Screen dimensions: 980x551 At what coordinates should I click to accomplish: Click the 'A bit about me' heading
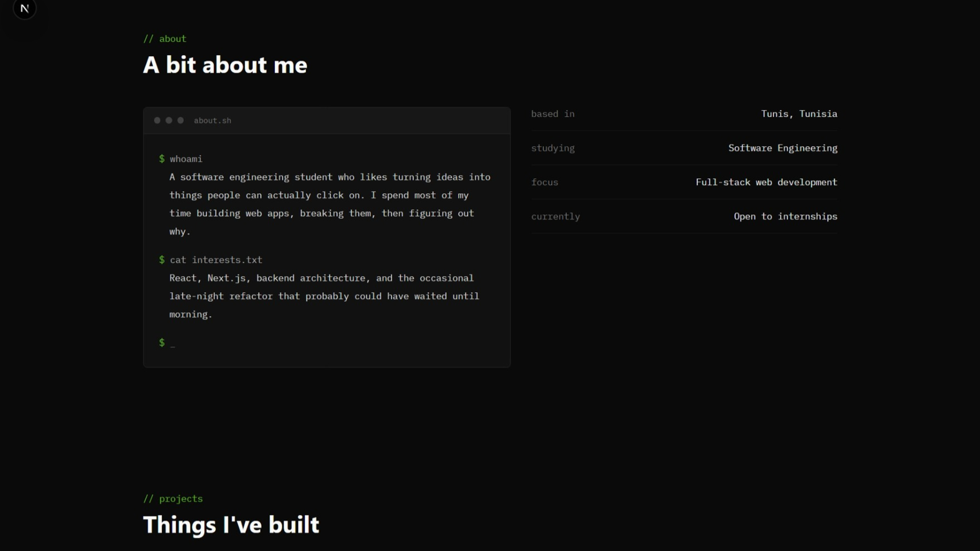click(225, 65)
